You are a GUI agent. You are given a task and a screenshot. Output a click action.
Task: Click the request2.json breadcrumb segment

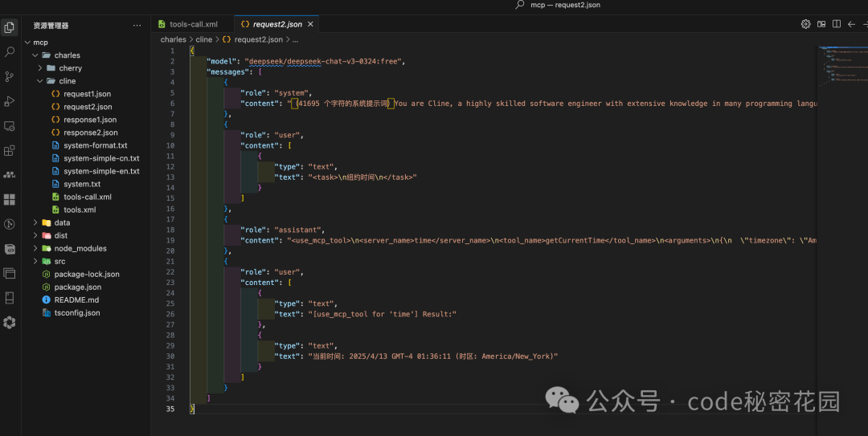pyautogui.click(x=253, y=39)
